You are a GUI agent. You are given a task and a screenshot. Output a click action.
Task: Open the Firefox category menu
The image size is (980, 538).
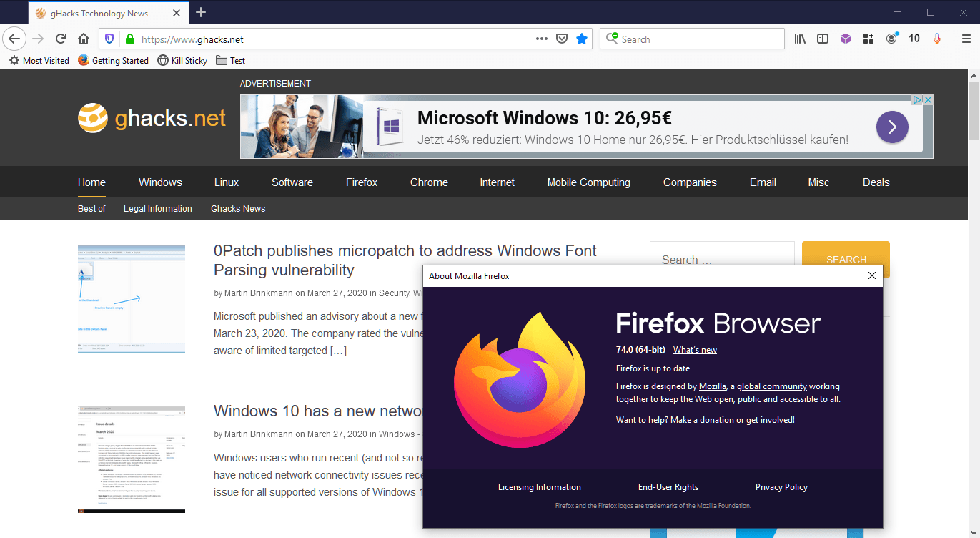pos(362,182)
